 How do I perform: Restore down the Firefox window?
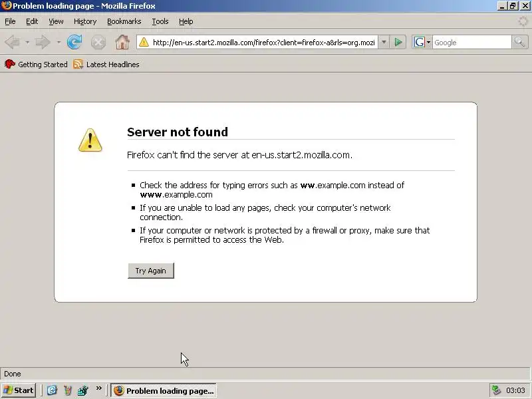click(x=513, y=6)
